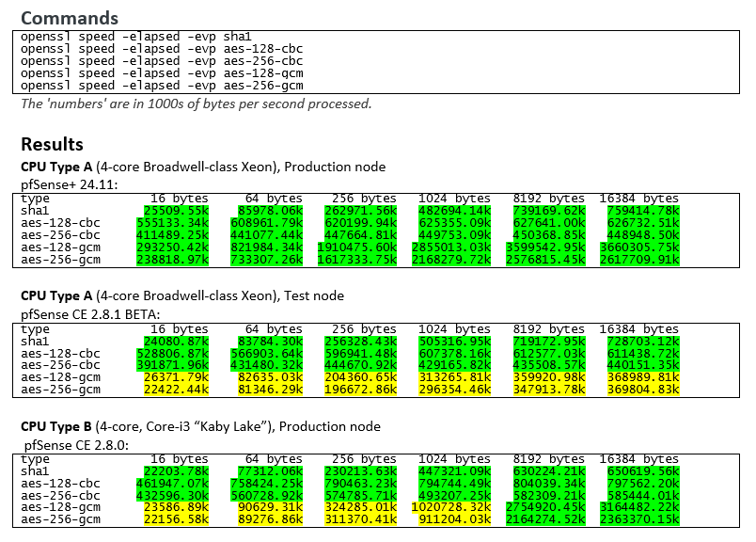Click value 262971.56k in the pfSense+ table
The height and width of the screenshot is (542, 756).
point(361,211)
